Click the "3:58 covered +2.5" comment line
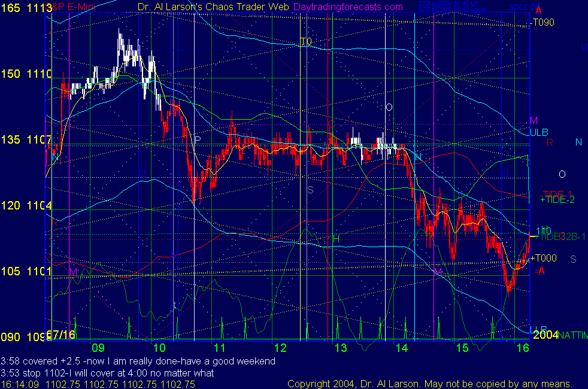 point(138,361)
